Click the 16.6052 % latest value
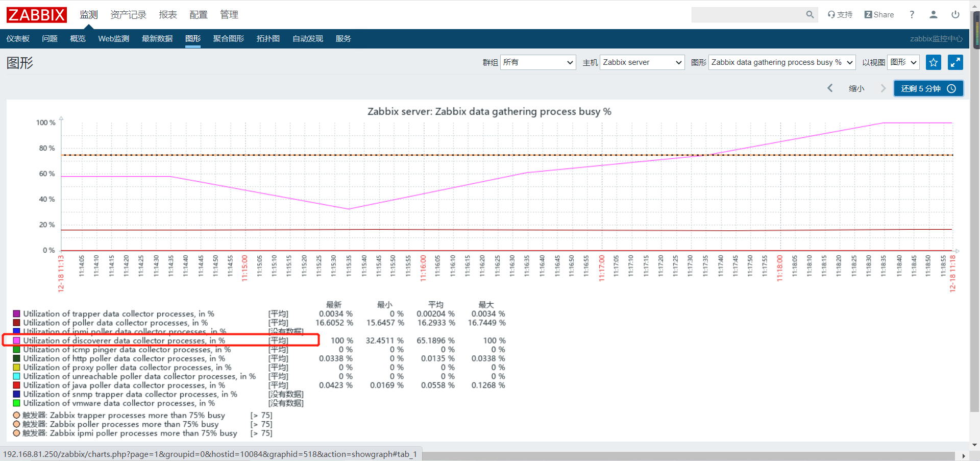Screen dimensions: 980x461 334,323
